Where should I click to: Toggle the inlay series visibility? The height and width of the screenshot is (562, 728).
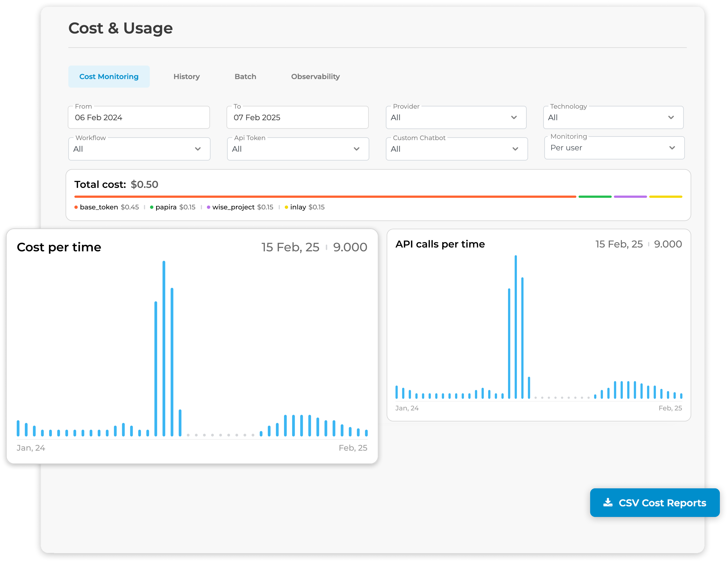pos(298,207)
